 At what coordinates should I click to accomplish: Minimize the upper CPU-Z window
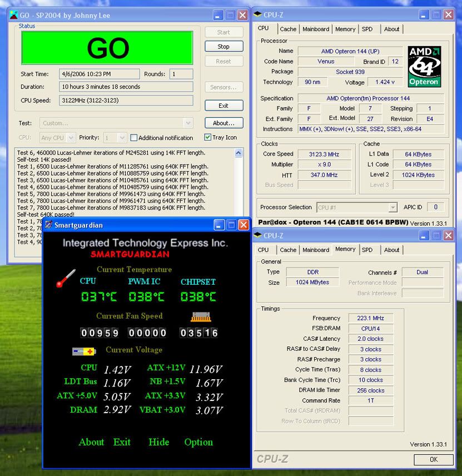pyautogui.click(x=424, y=14)
